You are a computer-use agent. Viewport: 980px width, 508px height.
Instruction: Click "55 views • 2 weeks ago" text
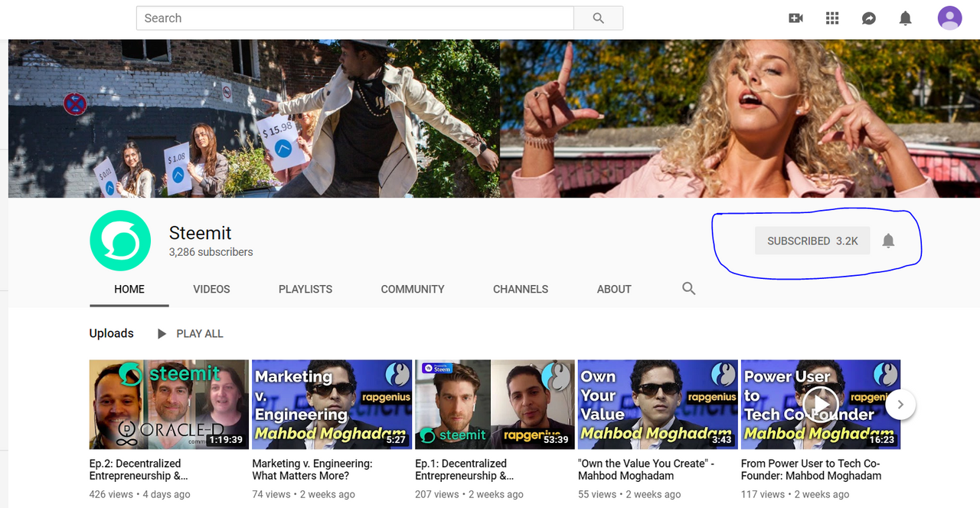pos(630,494)
